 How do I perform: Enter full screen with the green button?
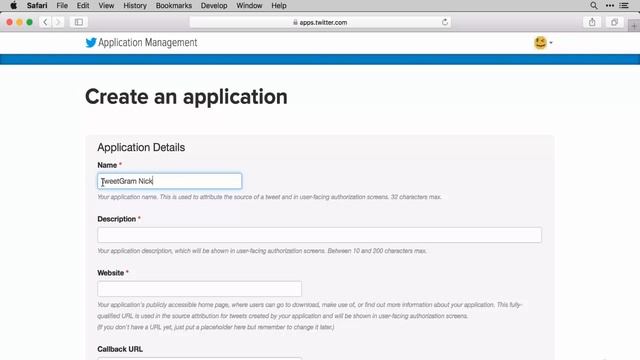tap(29, 22)
